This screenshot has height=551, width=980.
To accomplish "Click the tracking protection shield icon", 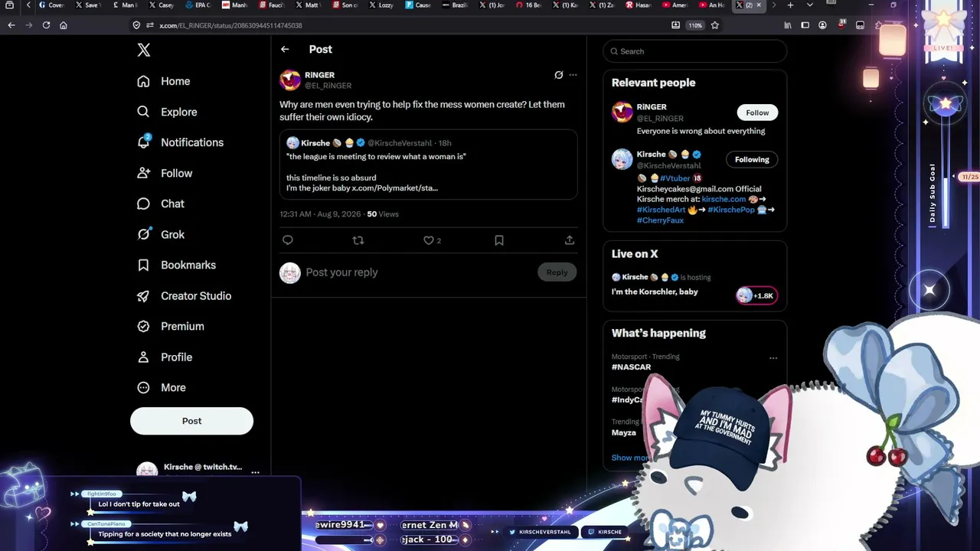I will (x=136, y=25).
